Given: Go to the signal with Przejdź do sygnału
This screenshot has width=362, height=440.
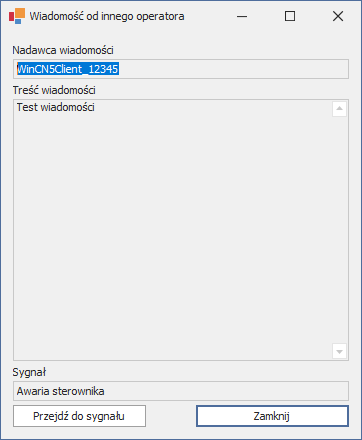Looking at the screenshot, I should click(x=79, y=416).
